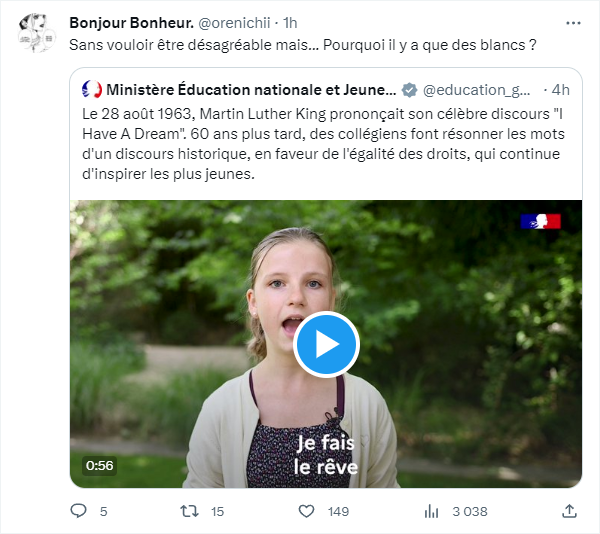Click the blue verified badge

tap(409, 89)
